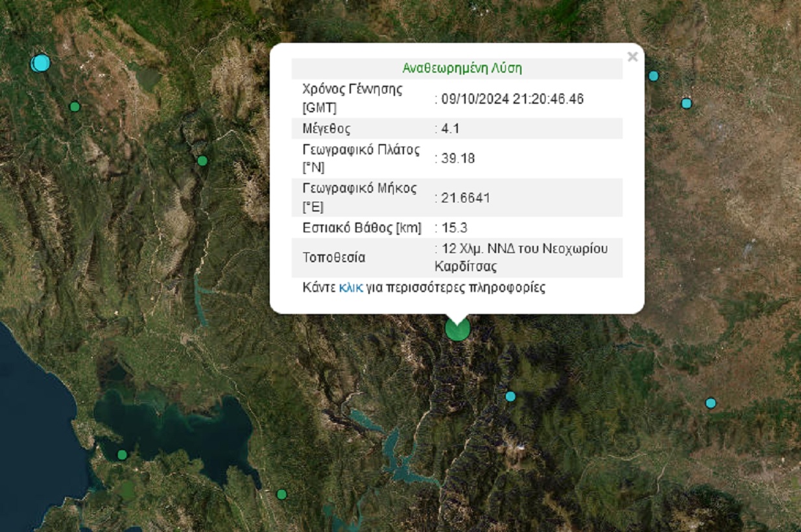Click the latitude value 39.18
Screen dimensions: 801x532
pos(458,158)
